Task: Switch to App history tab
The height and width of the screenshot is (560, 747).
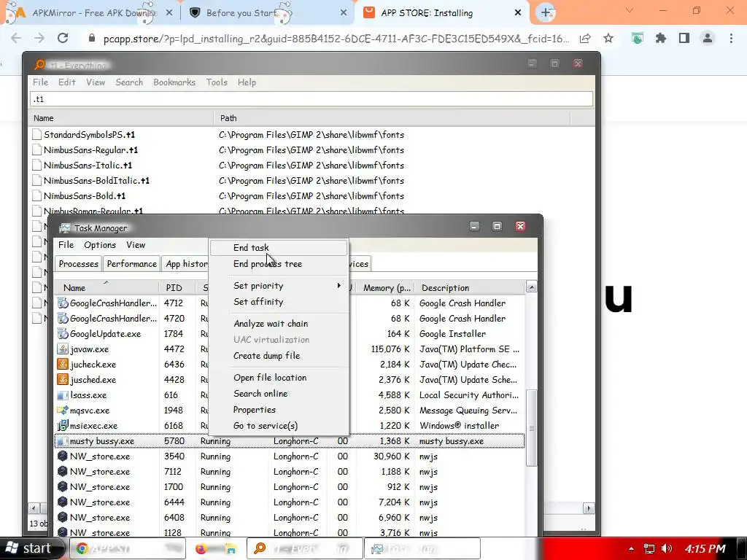Action: click(x=186, y=264)
